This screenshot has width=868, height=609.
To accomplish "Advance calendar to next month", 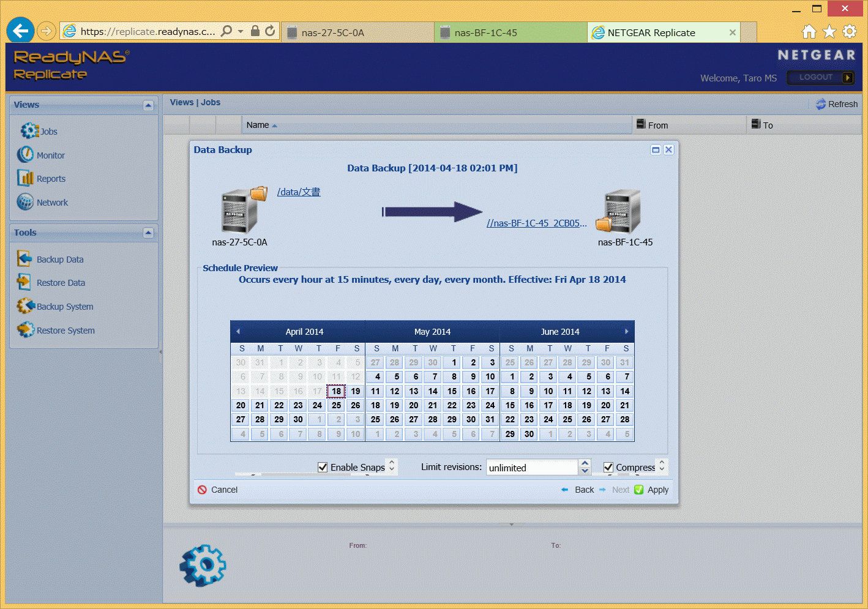I will point(626,331).
